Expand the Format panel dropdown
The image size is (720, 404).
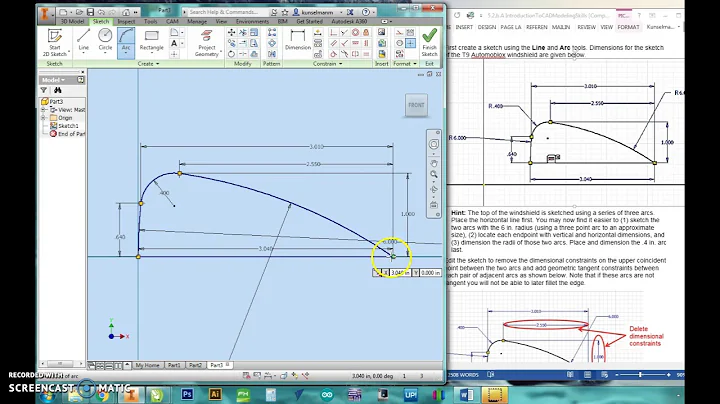coord(405,64)
